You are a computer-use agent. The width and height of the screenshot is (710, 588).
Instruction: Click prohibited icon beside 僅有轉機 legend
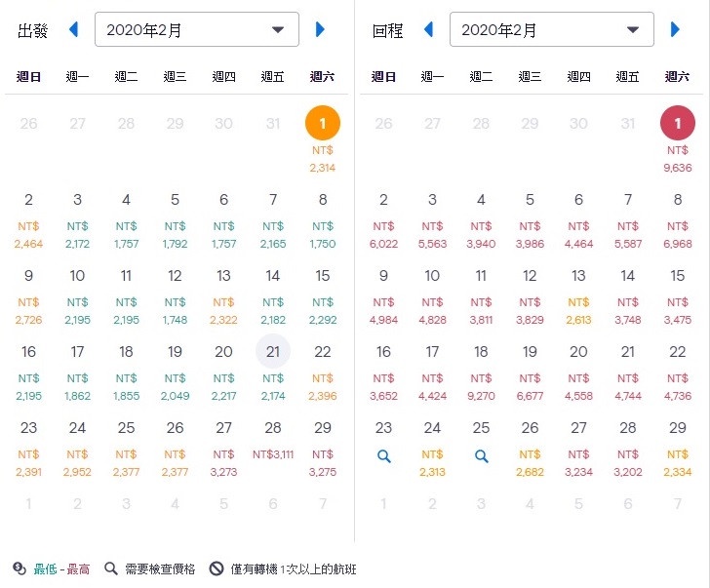[x=217, y=568]
